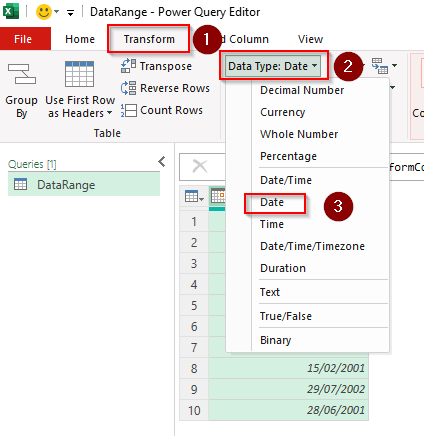Click the Transpose button
Screen dimensions: 424x436
point(156,66)
